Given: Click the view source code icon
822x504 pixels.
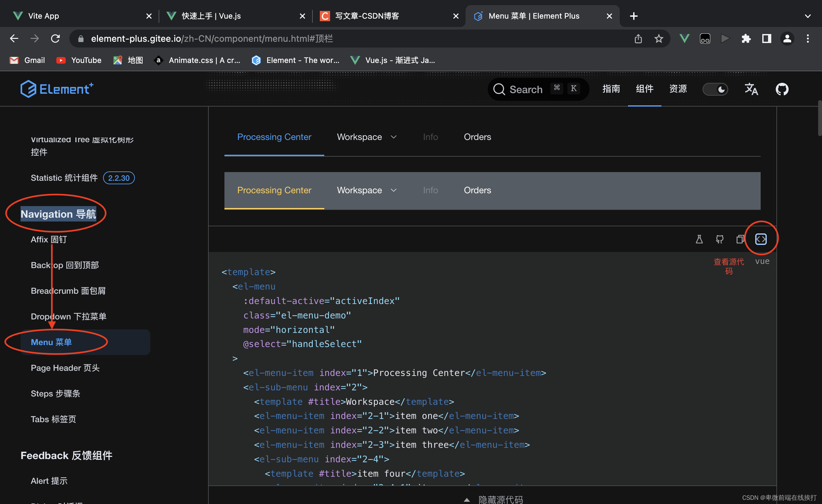Looking at the screenshot, I should [761, 239].
